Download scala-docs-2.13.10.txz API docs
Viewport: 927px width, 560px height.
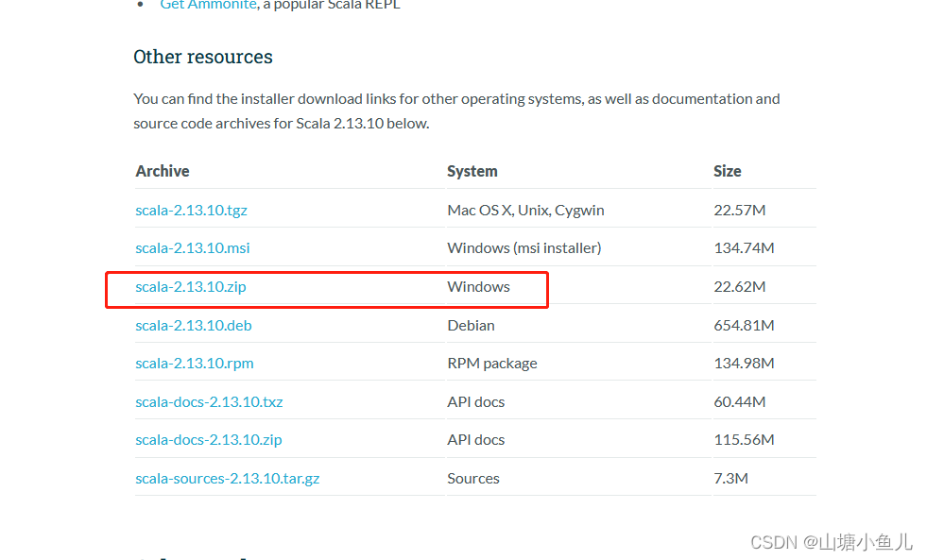(209, 401)
